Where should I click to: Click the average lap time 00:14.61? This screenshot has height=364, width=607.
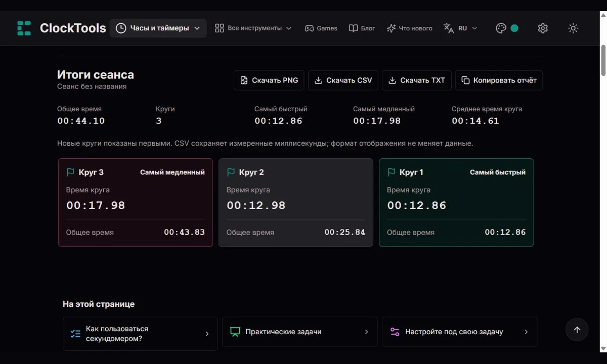(x=475, y=121)
